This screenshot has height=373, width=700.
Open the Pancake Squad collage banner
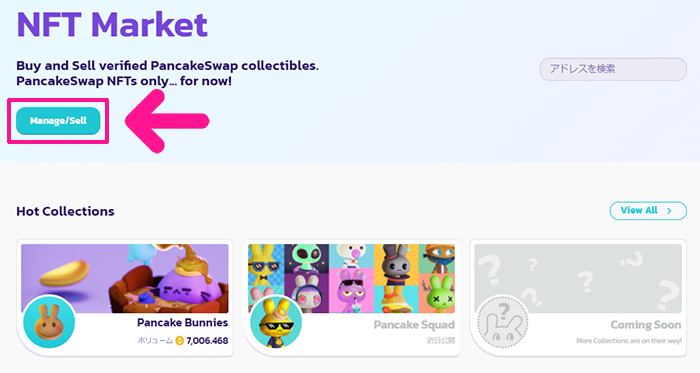tap(352, 278)
